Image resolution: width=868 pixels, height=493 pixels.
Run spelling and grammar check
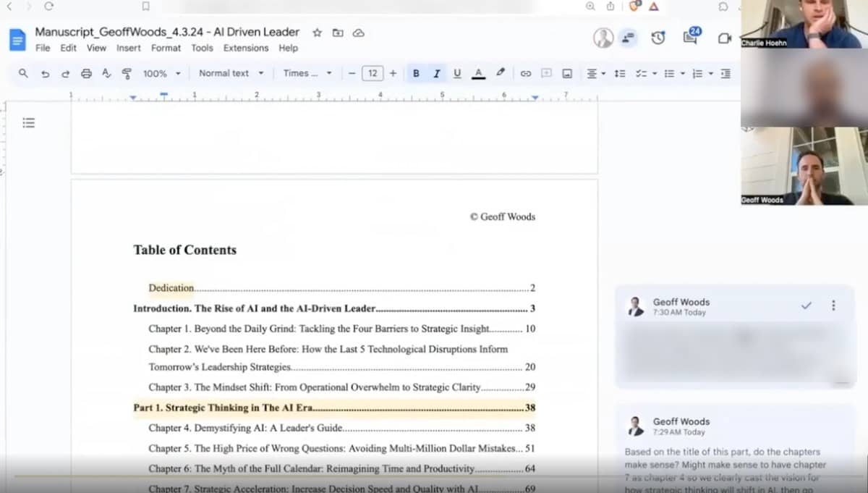coord(106,73)
